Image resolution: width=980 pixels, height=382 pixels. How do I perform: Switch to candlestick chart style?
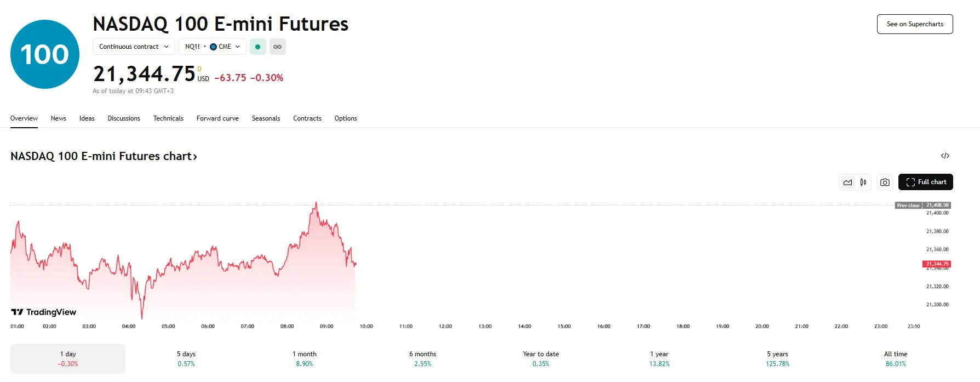click(x=863, y=183)
